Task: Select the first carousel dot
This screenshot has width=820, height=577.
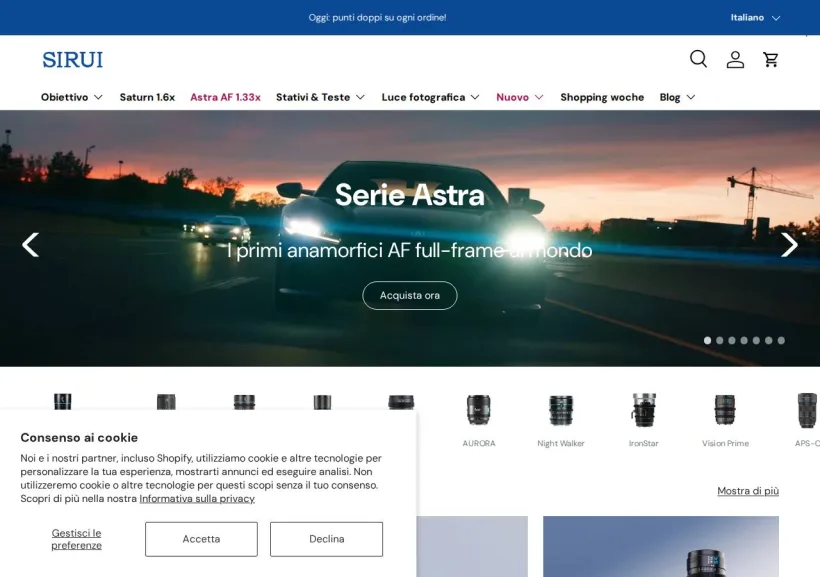Action: click(707, 341)
